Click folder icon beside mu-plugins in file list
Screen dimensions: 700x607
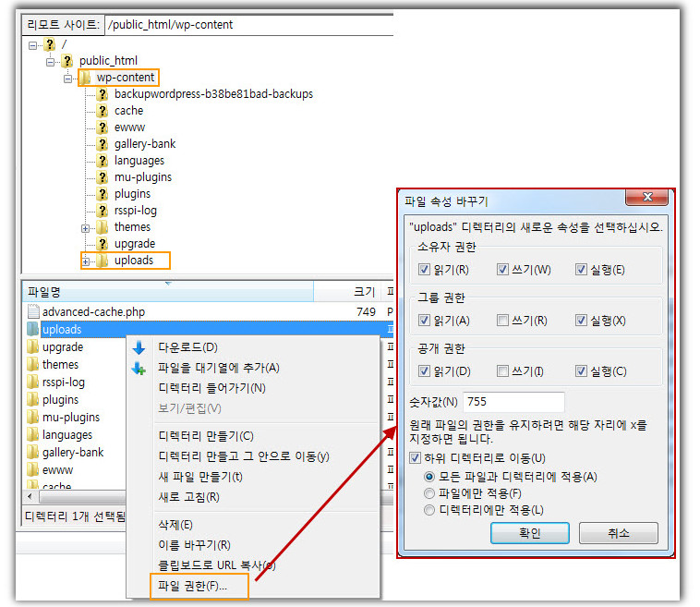coord(32,417)
